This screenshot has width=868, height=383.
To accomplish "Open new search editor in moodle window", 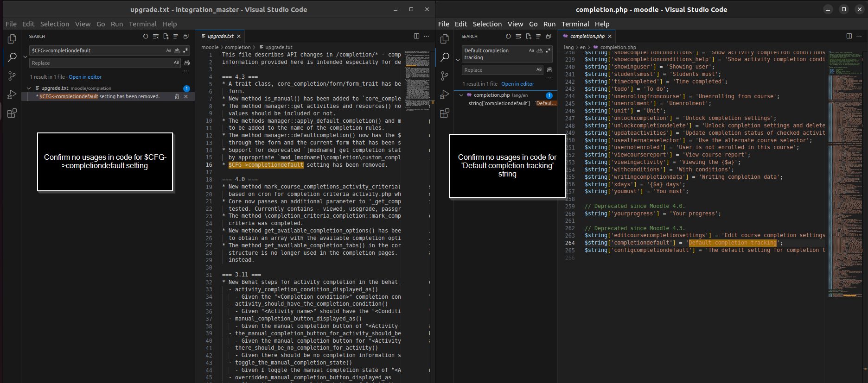I will point(529,36).
